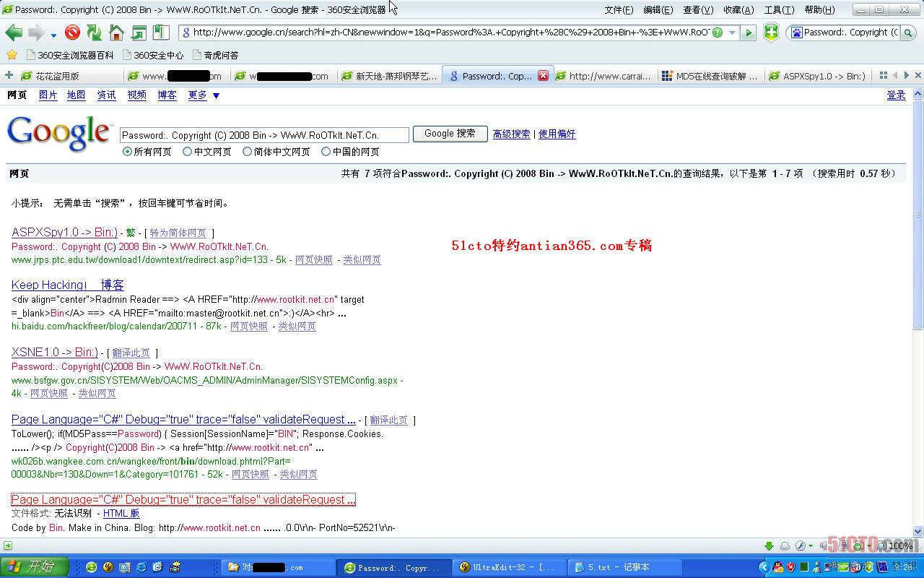Refresh the page with the green reload icon

tap(94, 33)
